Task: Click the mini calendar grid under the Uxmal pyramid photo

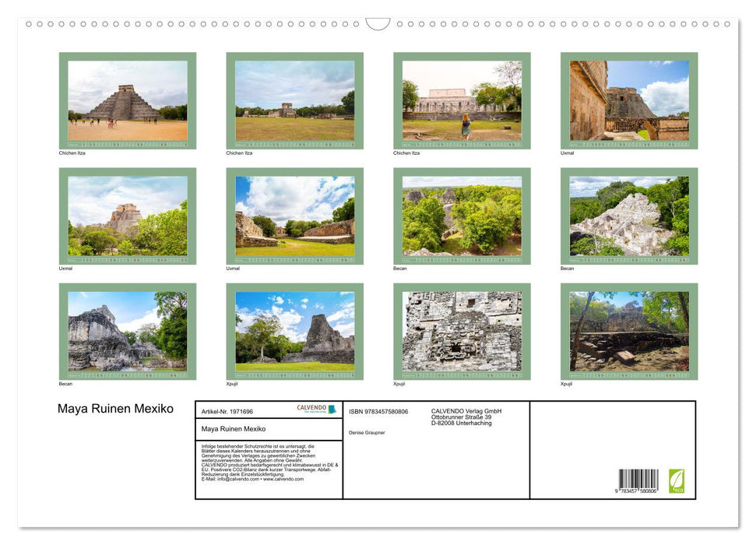Action: [127, 258]
